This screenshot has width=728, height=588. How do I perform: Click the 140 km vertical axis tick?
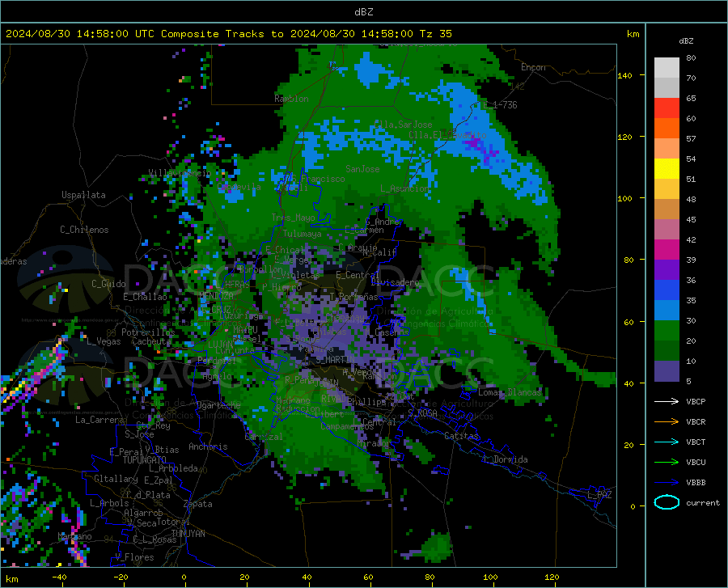coord(625,75)
